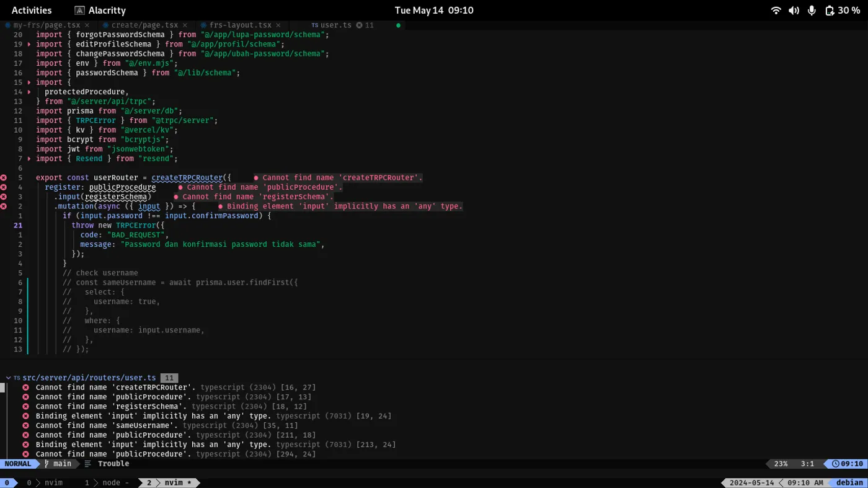868x488 pixels.
Task: Click the 'main' branch name in the statusline
Action: [62, 463]
